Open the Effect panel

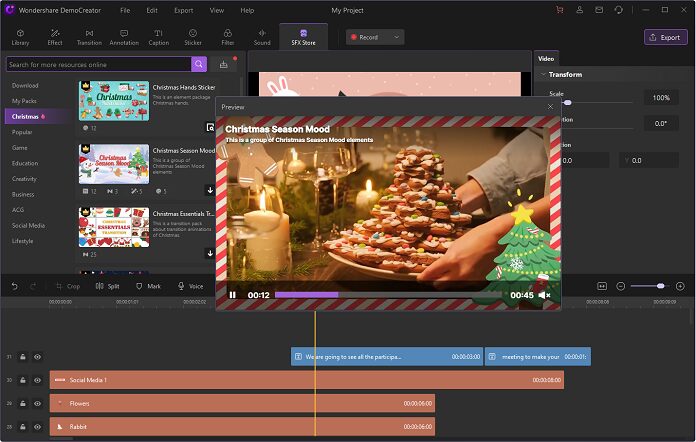pos(55,37)
